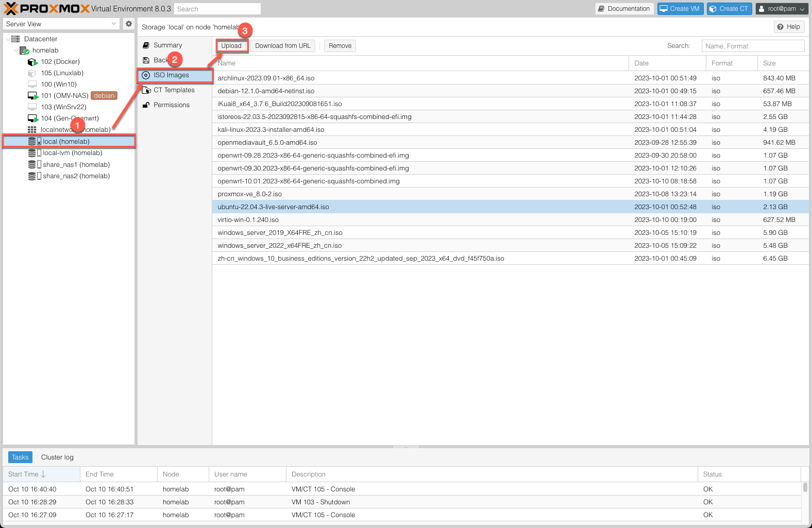812x528 pixels.
Task: Select ubuntu-22.04.3-live-server-amd64.iso row
Action: pos(510,207)
